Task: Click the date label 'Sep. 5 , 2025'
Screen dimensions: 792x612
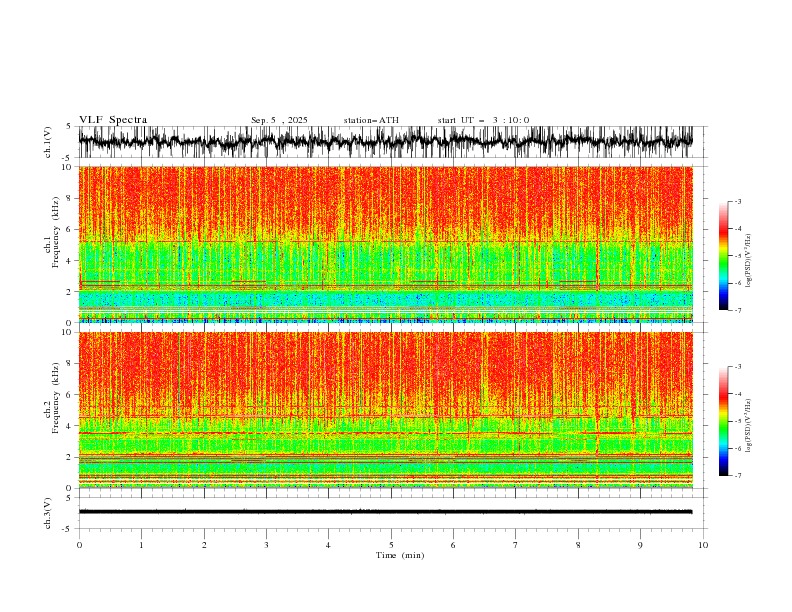Action: tap(279, 120)
